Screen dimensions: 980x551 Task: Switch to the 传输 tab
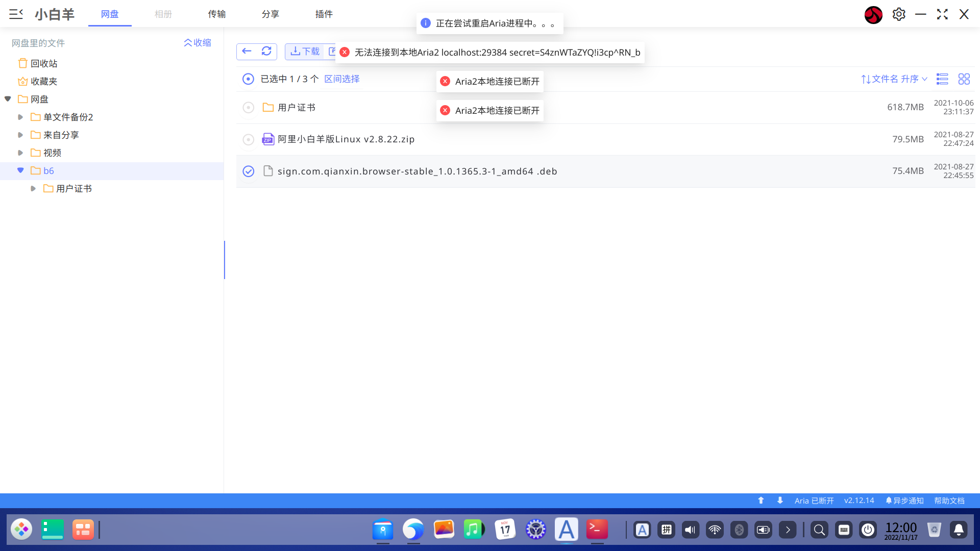pos(216,14)
